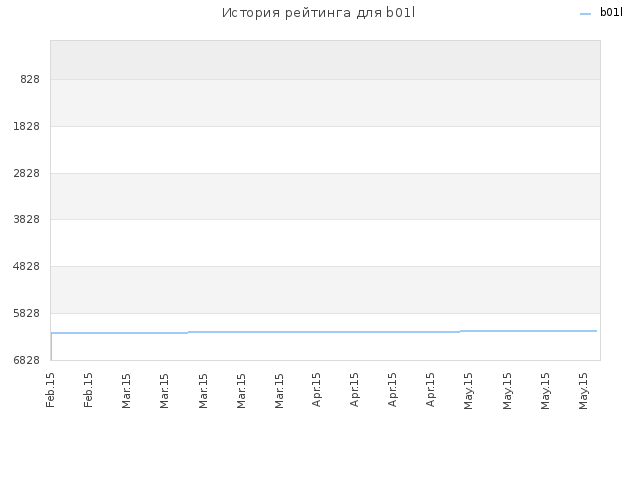The height and width of the screenshot is (480, 640).
Task: Click the vertical line drop at chart start
Action: pos(51,347)
